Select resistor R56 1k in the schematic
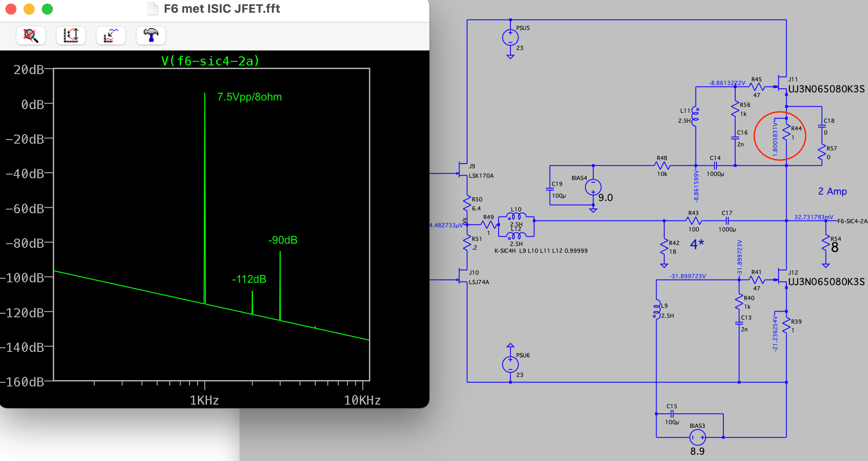868x461 pixels. point(735,109)
